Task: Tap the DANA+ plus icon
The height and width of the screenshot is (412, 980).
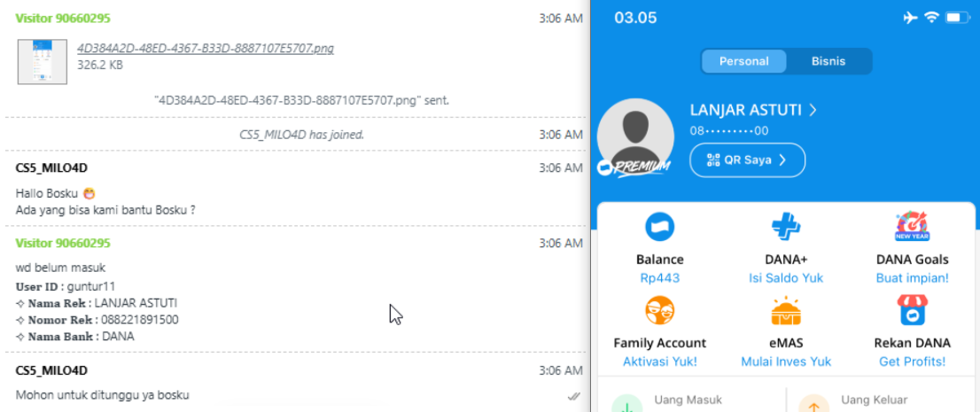Action: point(786,228)
